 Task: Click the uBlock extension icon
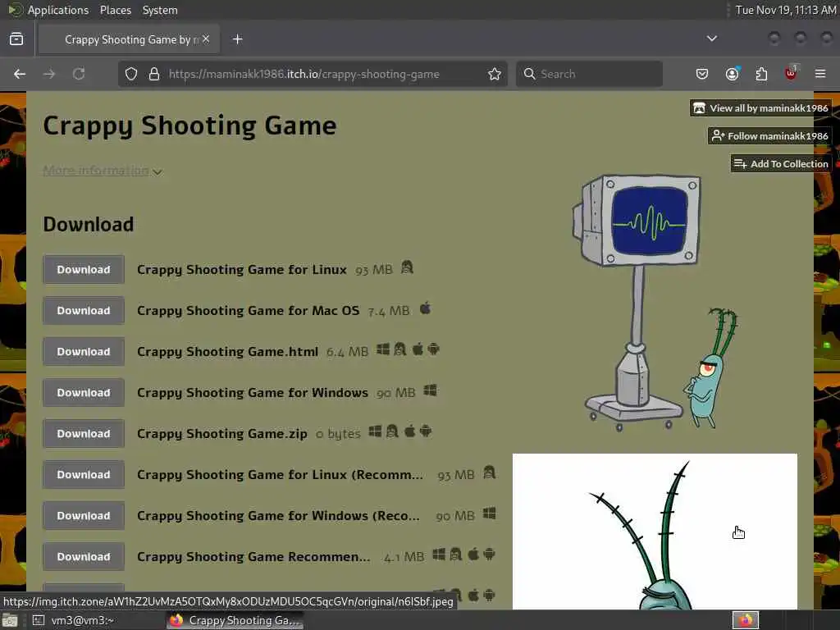pyautogui.click(x=791, y=73)
